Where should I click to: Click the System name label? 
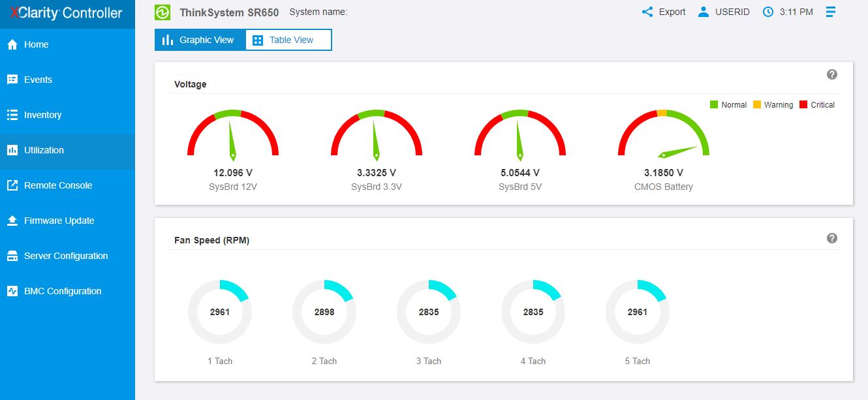pos(318,12)
